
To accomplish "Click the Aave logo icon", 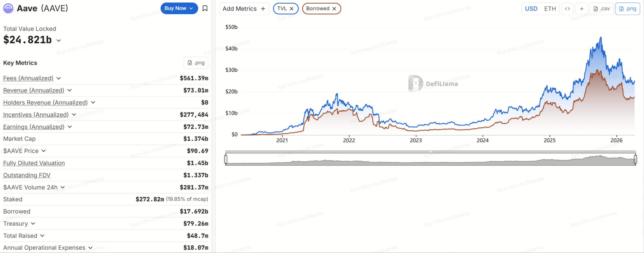I will [8, 8].
